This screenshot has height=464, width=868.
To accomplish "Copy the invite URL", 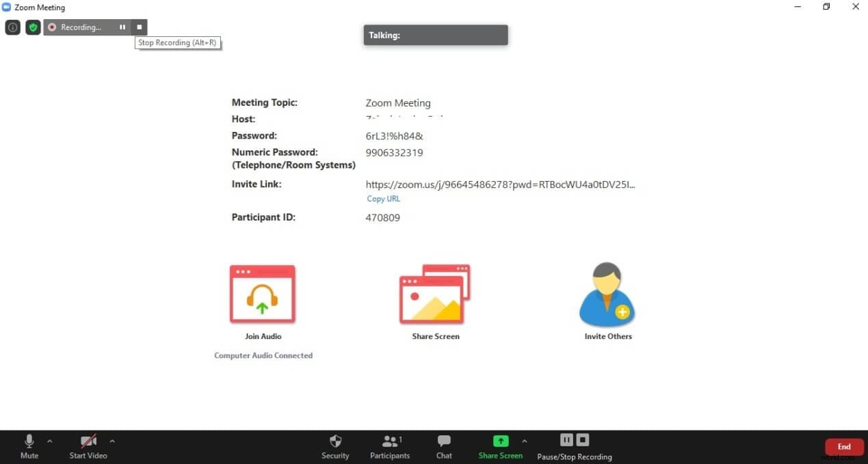I will pos(383,198).
